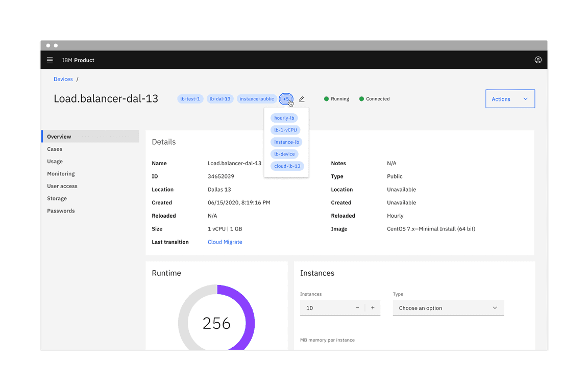Switch to the Monitoring tab
Screen dimensions: 588x391
pyautogui.click(x=61, y=173)
